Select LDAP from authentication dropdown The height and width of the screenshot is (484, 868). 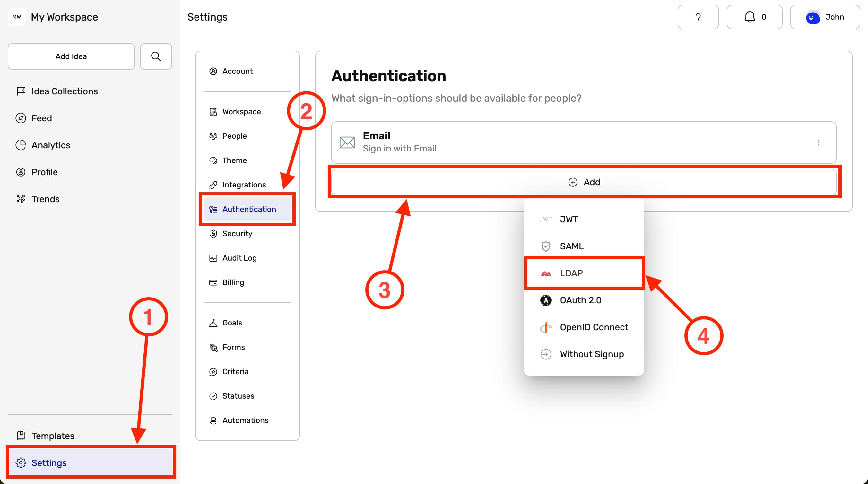point(584,273)
